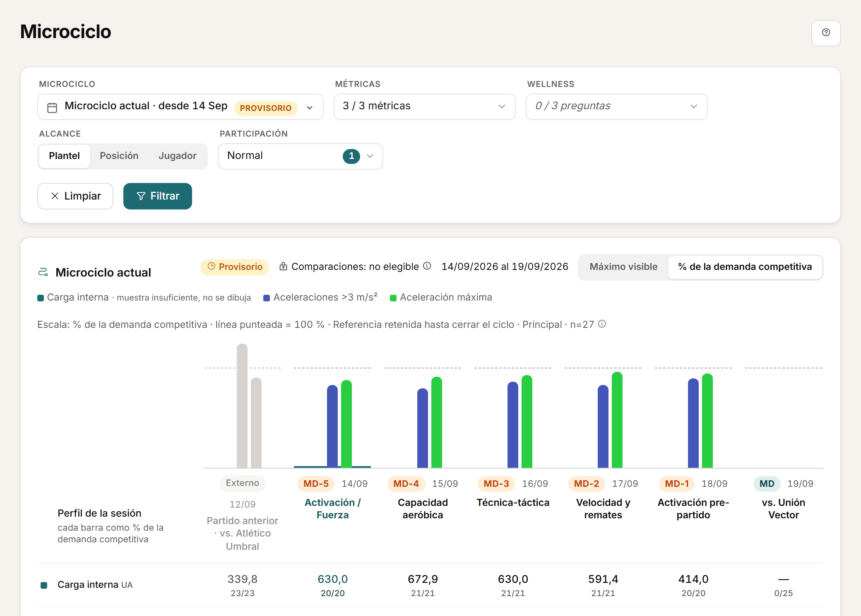Click the blue acceleration bar for MD-3
The image size is (861, 616).
coord(512,425)
